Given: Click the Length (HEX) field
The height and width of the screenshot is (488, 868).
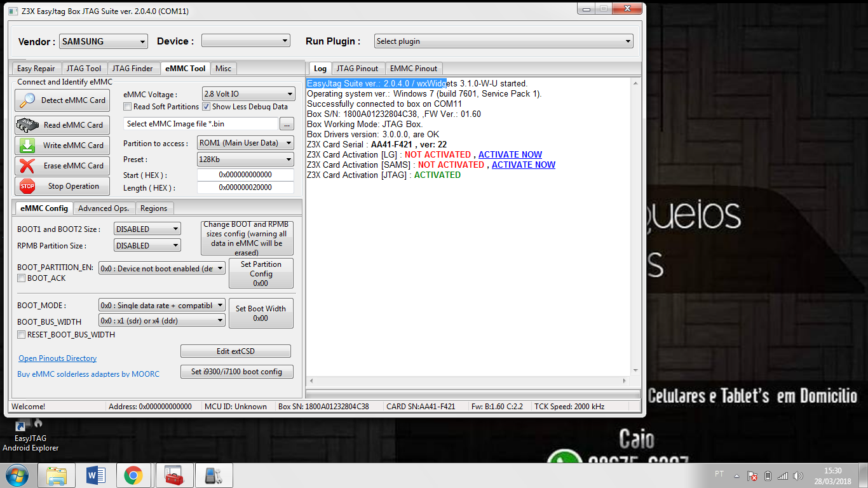Looking at the screenshot, I should (x=245, y=187).
